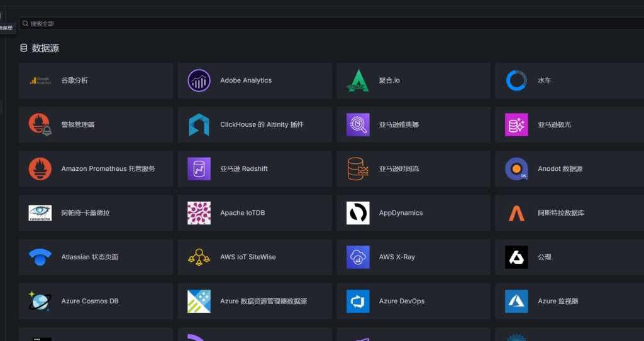Click the Apache IoTDB pattern icon
The width and height of the screenshot is (644, 341).
199,213
